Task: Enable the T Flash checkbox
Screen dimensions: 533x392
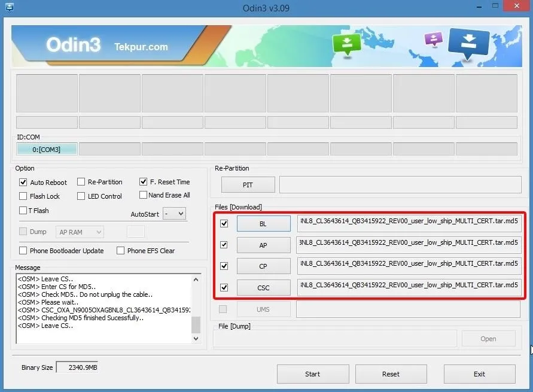Action: point(23,211)
